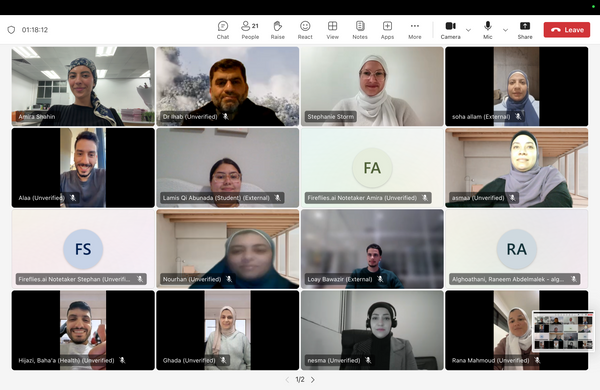This screenshot has width=600, height=390.
Task: Click the FS avatar circle
Action: (83, 249)
